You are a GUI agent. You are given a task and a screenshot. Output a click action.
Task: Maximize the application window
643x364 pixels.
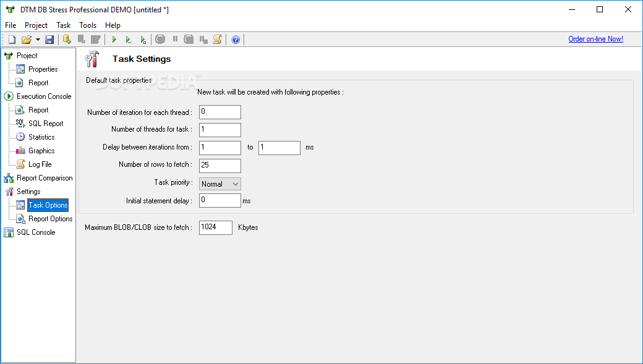(600, 9)
